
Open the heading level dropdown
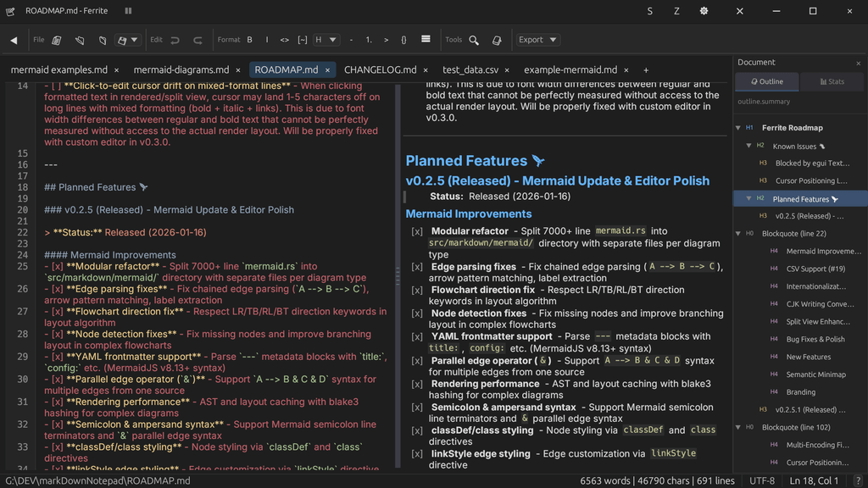click(x=327, y=40)
